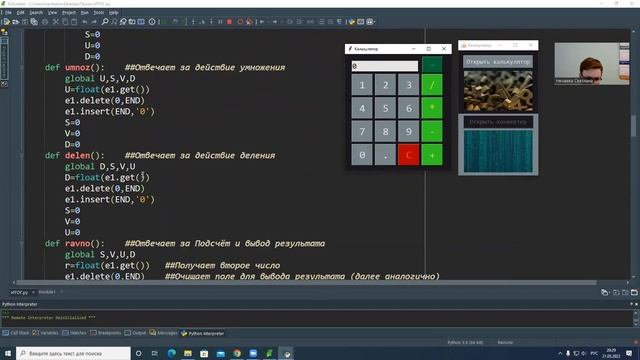Click digit 1 in the calculator
Viewport: 640px width, 360px height.
coord(362,85)
